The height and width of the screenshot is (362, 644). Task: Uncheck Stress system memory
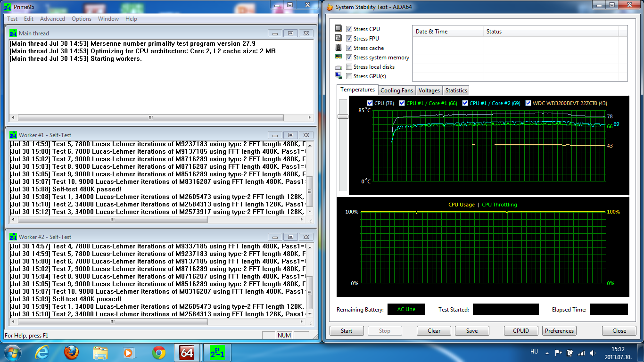(349, 58)
